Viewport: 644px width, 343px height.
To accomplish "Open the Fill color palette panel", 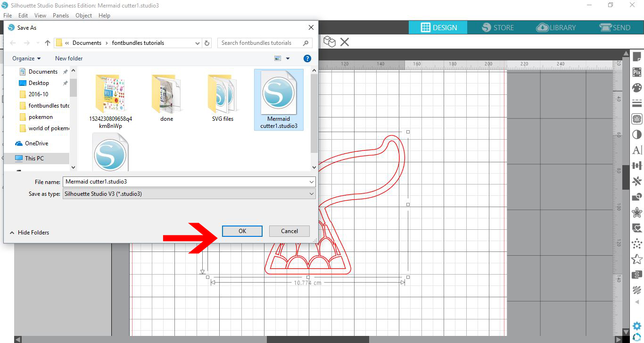I will point(637,88).
